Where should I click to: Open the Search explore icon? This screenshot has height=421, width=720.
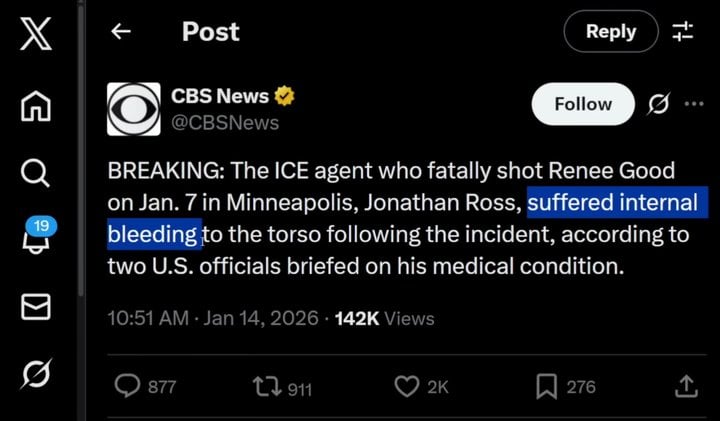point(35,174)
